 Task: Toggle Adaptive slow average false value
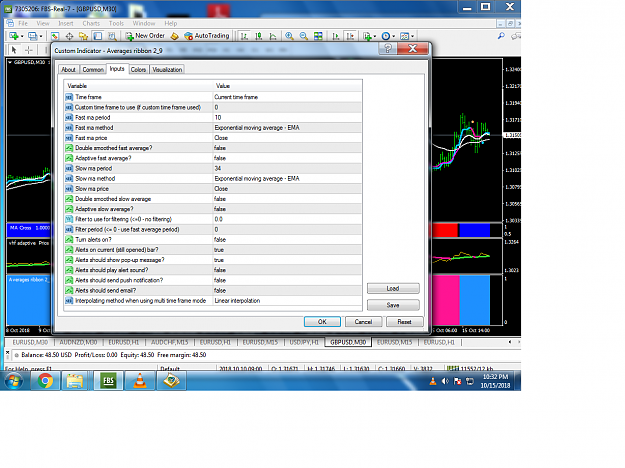coord(287,209)
